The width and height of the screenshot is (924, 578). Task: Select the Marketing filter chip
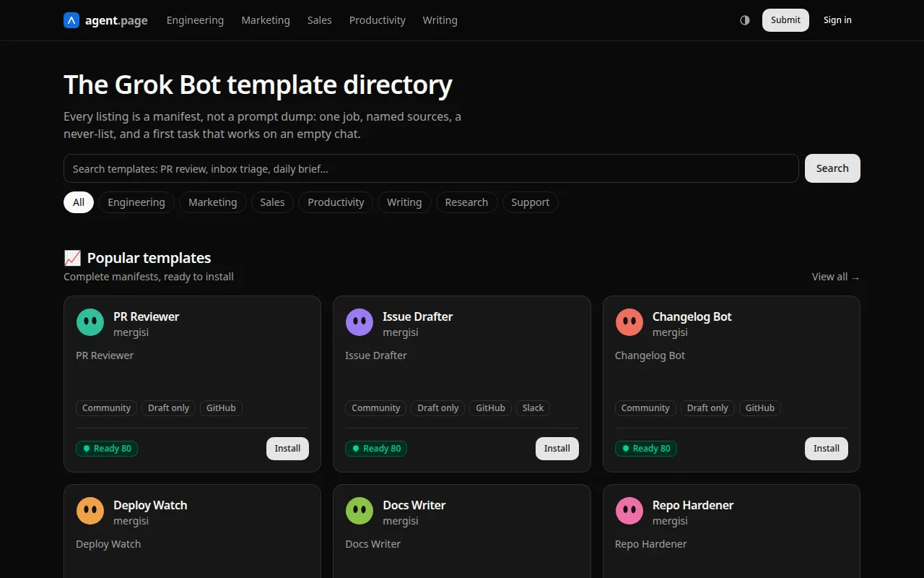(x=213, y=202)
